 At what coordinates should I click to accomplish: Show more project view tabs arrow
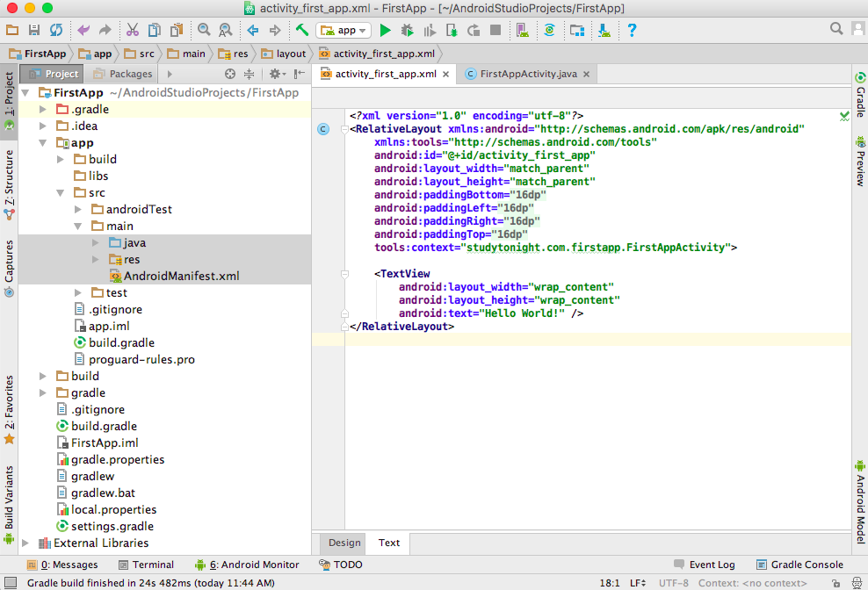coord(170,74)
